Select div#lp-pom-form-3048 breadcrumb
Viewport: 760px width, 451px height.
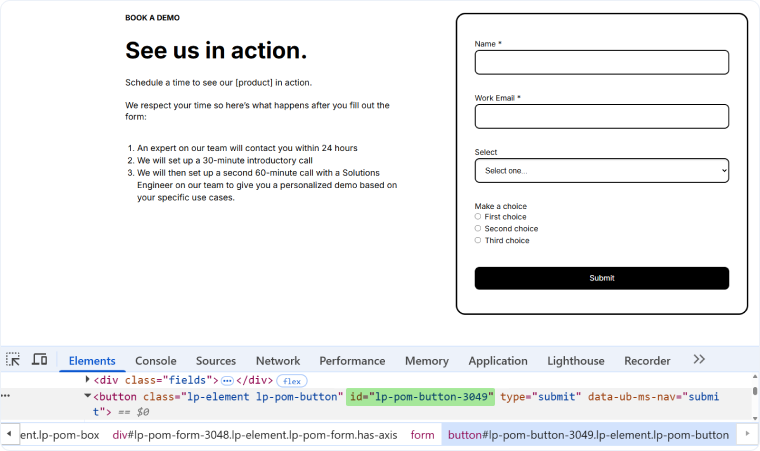(x=254, y=435)
